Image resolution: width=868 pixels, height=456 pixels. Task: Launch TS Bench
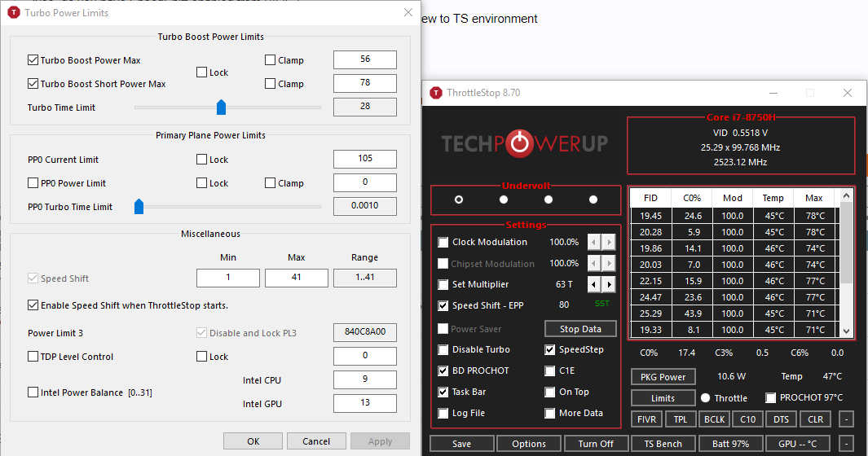pyautogui.click(x=663, y=444)
